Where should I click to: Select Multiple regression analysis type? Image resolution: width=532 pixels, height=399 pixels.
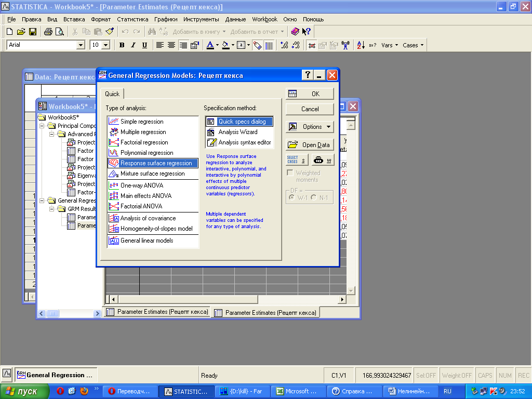153,132
